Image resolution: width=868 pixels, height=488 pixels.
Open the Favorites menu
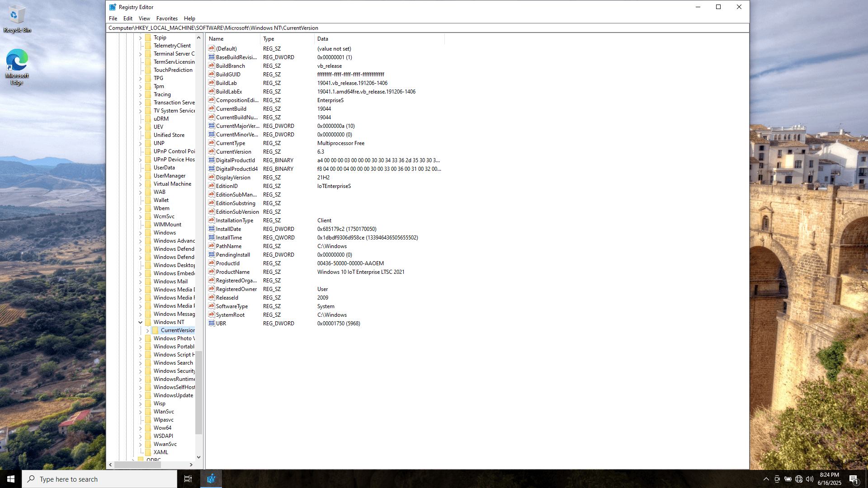click(x=167, y=19)
